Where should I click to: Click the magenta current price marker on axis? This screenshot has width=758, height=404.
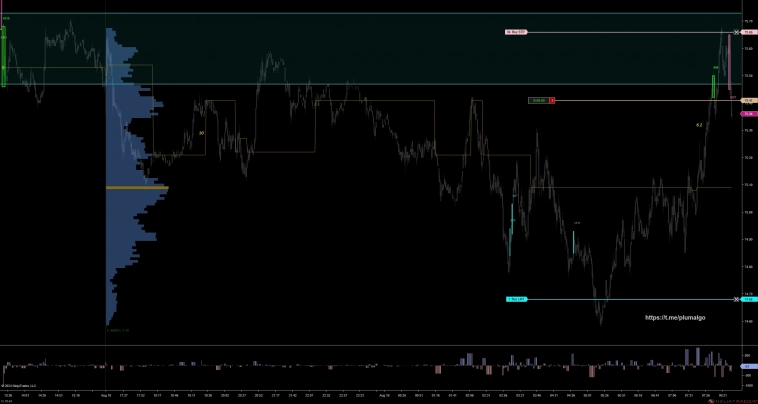748,114
